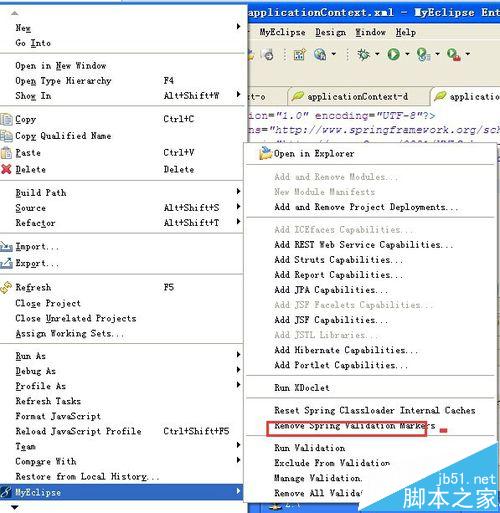Click the External Tools run icon

454,54
